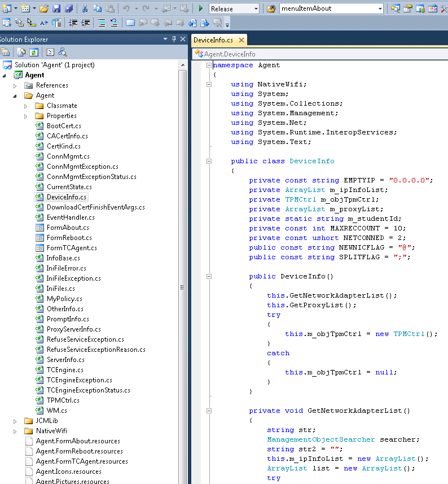This screenshot has height=484, width=448.
Task: Open the New Project dropdown arrow
Action: pos(15,8)
